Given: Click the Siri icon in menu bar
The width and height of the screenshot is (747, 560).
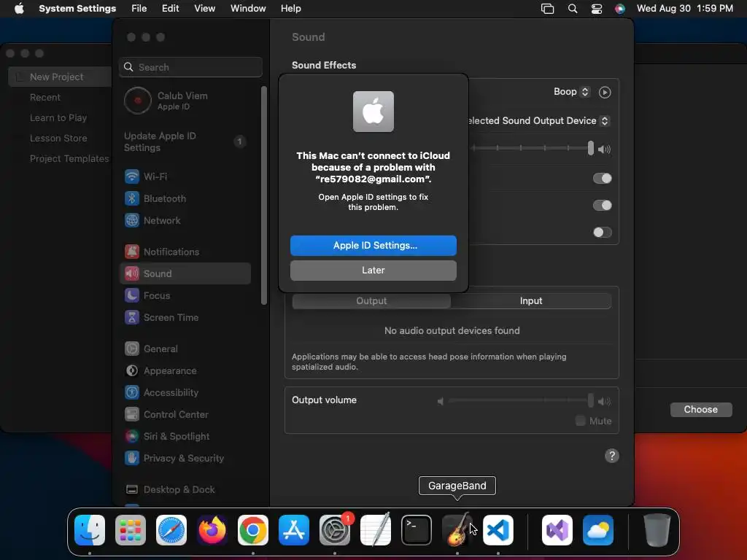Looking at the screenshot, I should coord(620,9).
